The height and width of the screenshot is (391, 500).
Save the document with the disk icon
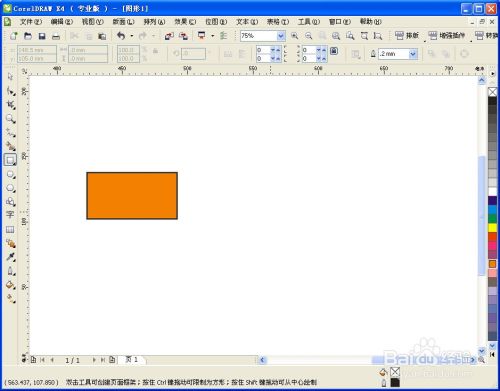point(42,36)
